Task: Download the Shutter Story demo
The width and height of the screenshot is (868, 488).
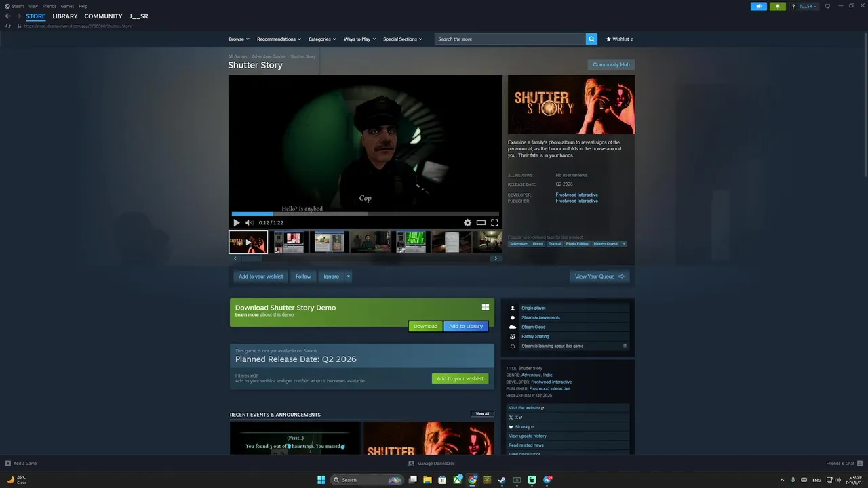Action: click(425, 326)
